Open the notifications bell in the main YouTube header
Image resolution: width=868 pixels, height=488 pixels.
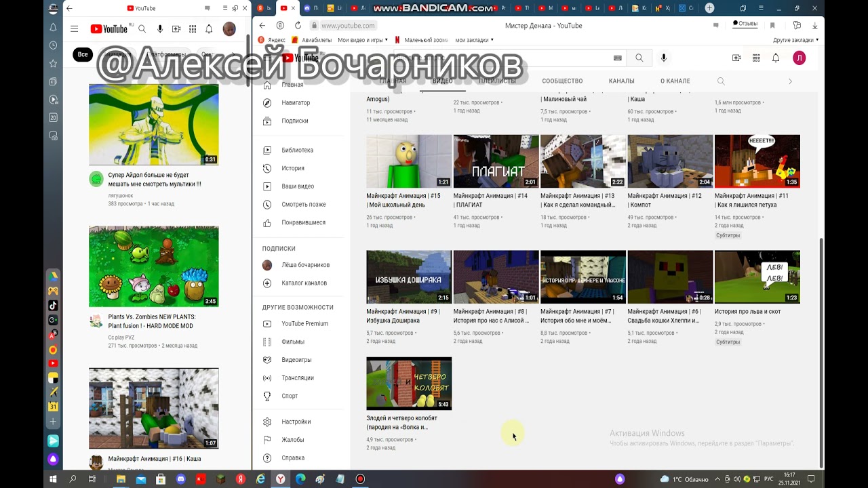776,58
